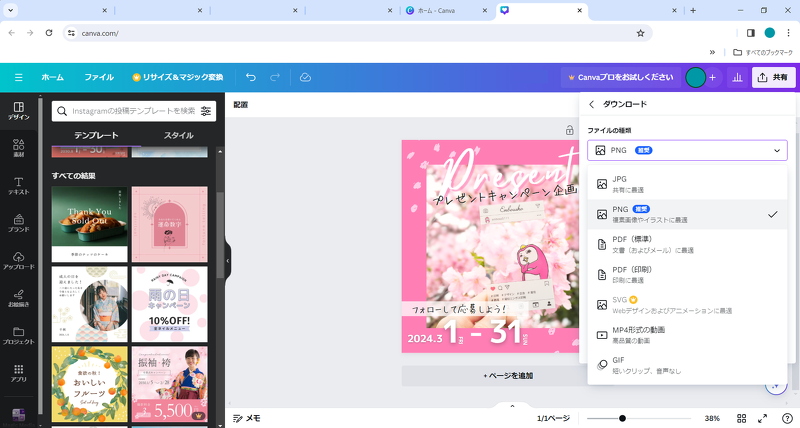The width and height of the screenshot is (800, 428).
Task: Open the アップロード uploads panel
Action: coord(18,260)
